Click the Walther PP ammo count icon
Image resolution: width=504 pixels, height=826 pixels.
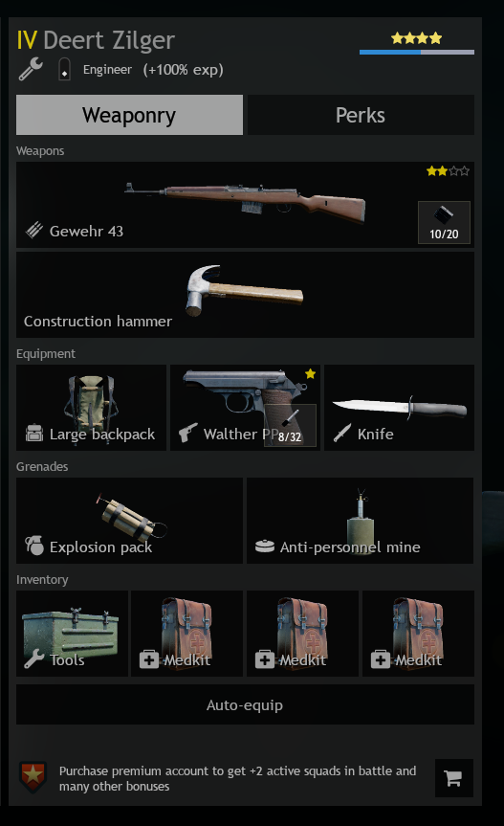290,426
